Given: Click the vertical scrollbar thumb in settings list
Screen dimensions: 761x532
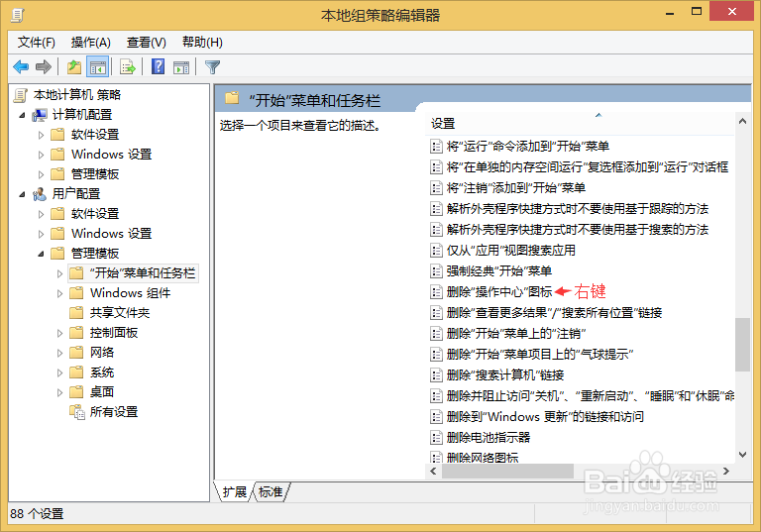Looking at the screenshot, I should pyautogui.click(x=742, y=344).
